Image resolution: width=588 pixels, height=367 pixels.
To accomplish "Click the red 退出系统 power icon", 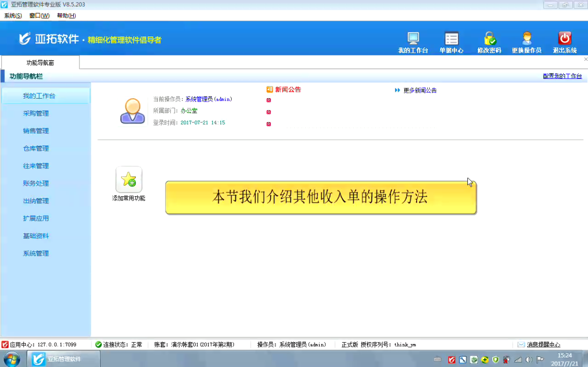I will tap(565, 39).
